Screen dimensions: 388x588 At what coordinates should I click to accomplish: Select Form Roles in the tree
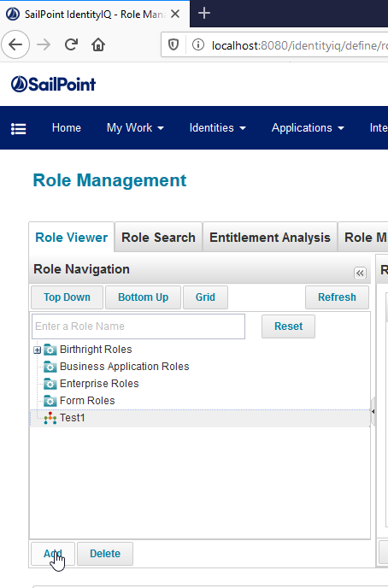[87, 401]
